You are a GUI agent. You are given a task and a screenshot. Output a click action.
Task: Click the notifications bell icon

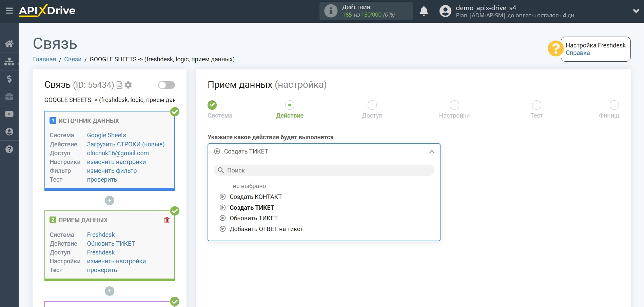(424, 11)
